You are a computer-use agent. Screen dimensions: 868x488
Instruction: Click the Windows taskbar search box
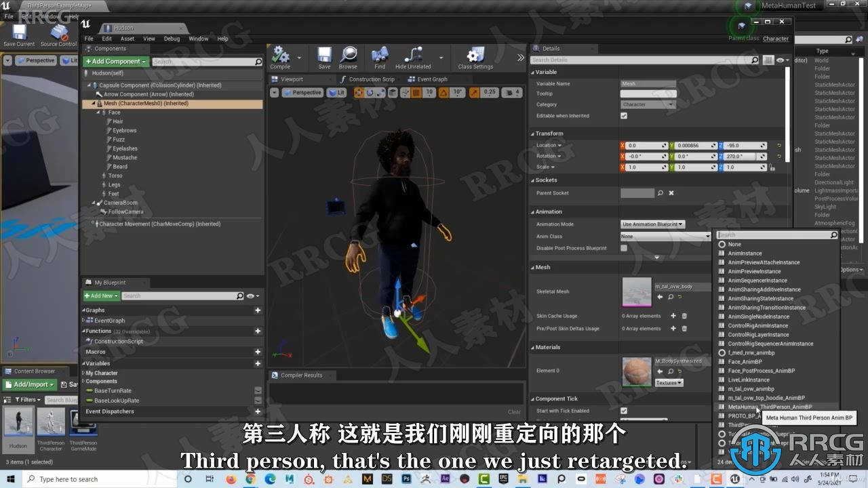pos(99,479)
